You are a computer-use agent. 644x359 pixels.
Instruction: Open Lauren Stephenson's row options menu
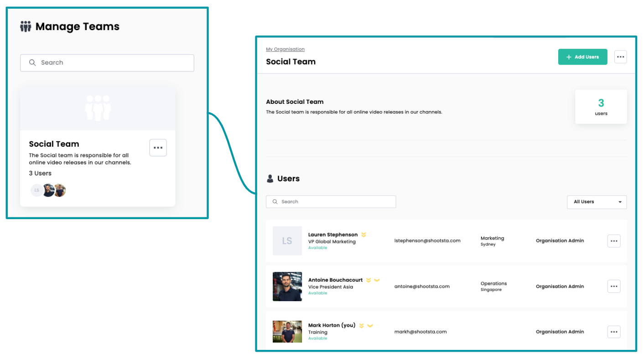point(614,241)
